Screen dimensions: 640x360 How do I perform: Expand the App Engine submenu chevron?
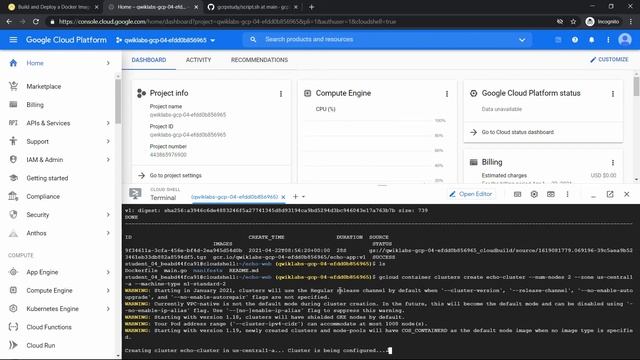click(x=108, y=272)
